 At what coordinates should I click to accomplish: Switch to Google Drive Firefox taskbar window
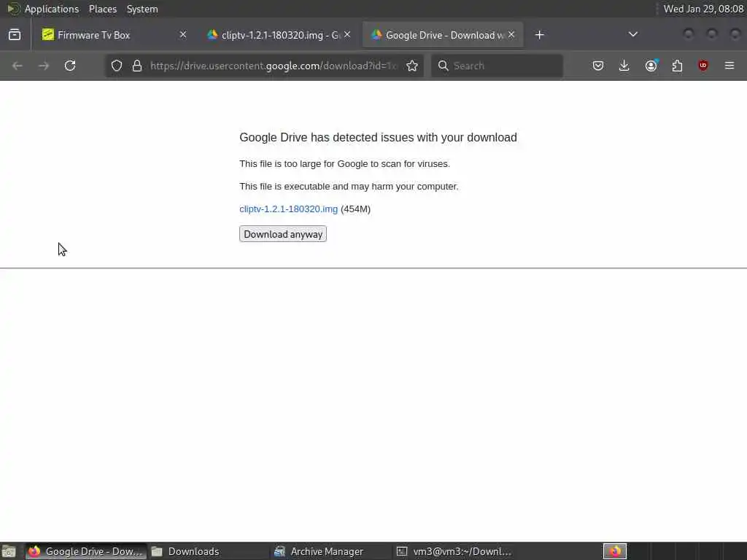(86, 551)
